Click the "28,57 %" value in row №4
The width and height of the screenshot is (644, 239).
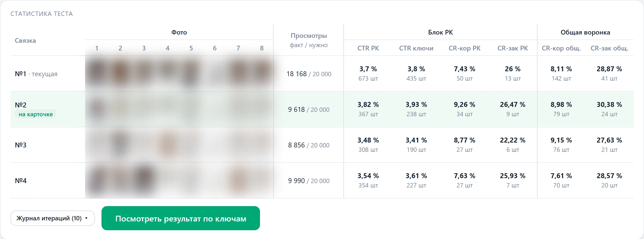pyautogui.click(x=609, y=176)
